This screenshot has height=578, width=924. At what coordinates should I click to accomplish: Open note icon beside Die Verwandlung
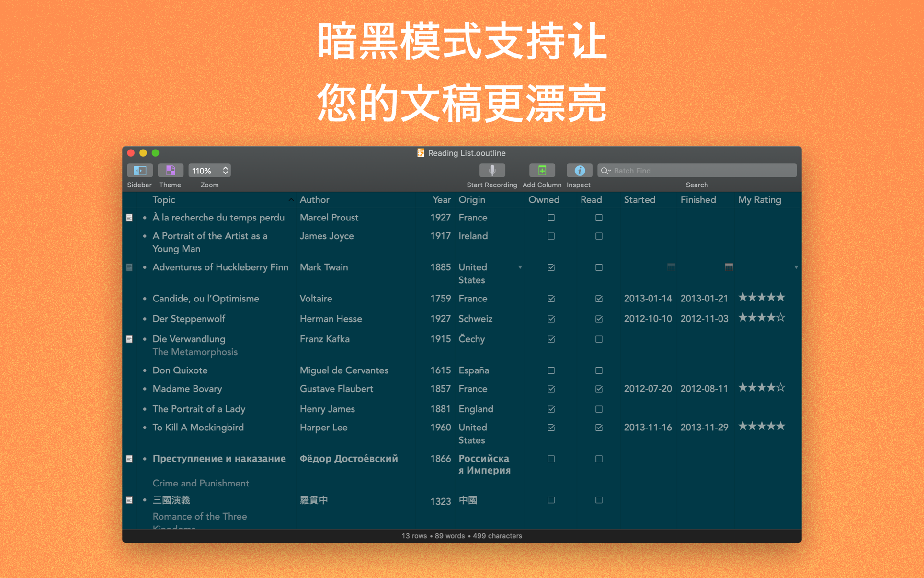[129, 339]
